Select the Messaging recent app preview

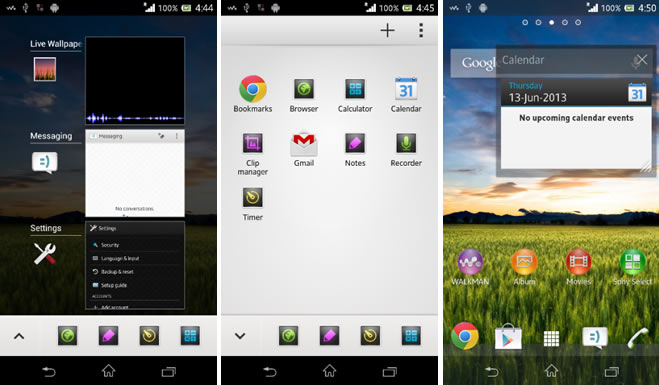click(135, 173)
